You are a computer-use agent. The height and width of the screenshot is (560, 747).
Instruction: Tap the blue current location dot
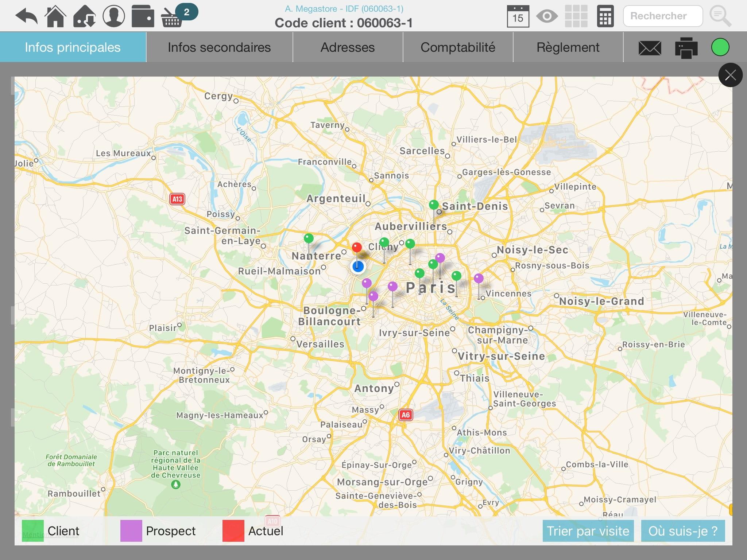[358, 267]
